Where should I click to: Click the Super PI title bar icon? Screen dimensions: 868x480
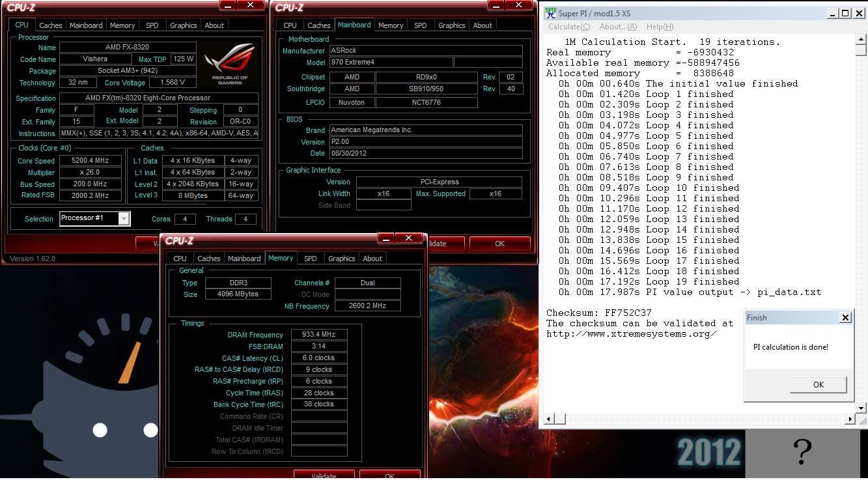click(550, 13)
